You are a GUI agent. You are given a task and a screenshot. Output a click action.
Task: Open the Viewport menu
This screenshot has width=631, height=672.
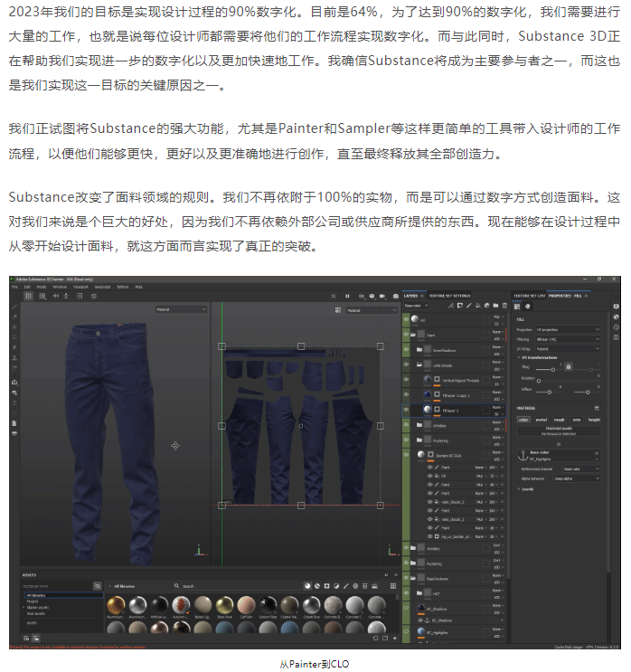tap(80, 287)
